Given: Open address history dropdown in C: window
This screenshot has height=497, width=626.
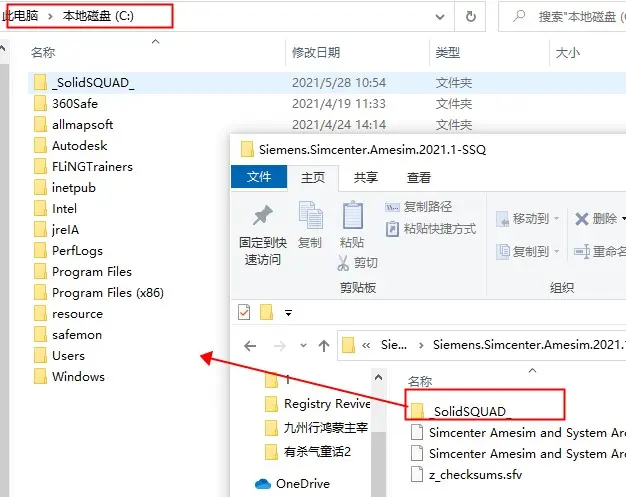Looking at the screenshot, I should coord(440,17).
